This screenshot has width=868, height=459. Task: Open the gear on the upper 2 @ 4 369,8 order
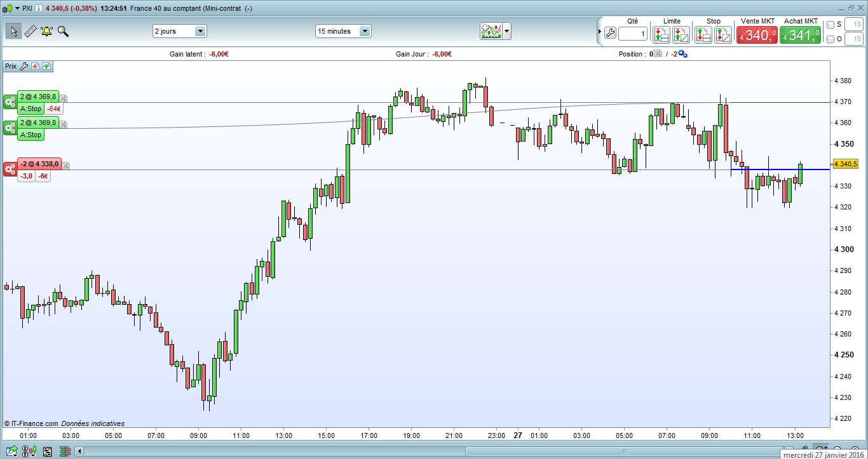tap(10, 102)
